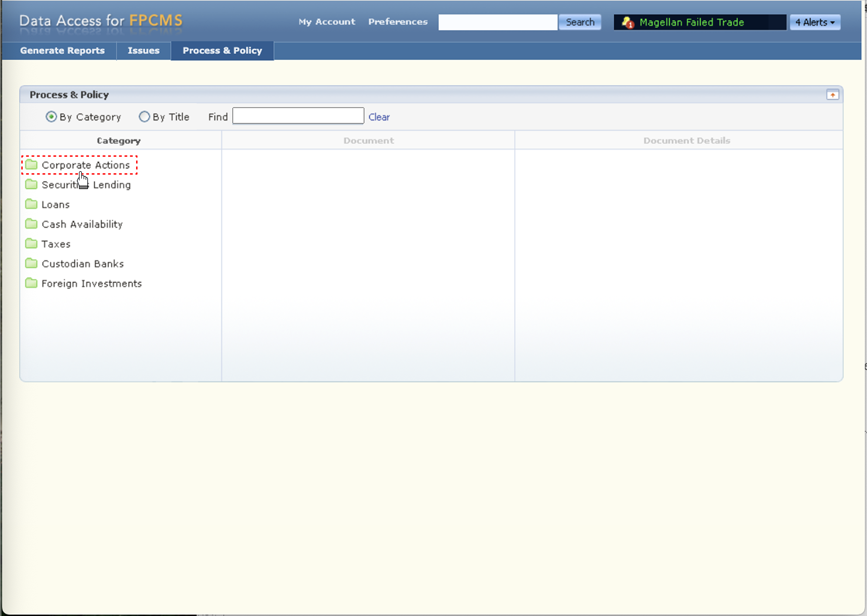Click the Securities Lending folder icon
The height and width of the screenshot is (616, 867).
[31, 184]
